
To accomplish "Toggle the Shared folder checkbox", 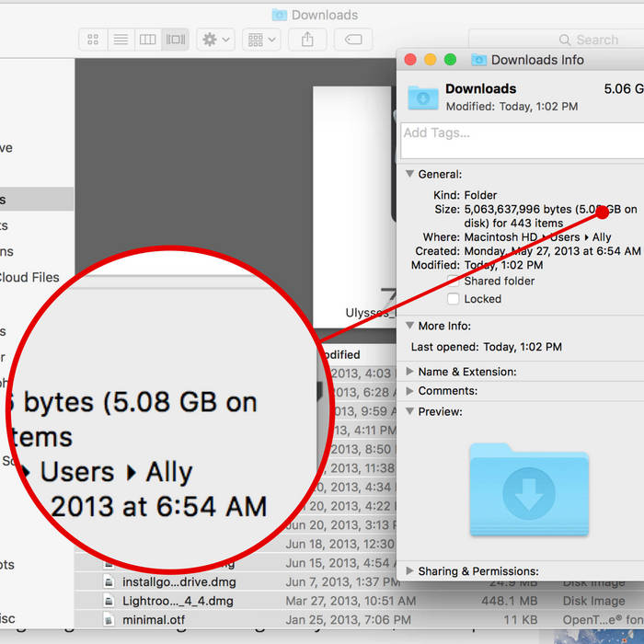I will pos(453,281).
